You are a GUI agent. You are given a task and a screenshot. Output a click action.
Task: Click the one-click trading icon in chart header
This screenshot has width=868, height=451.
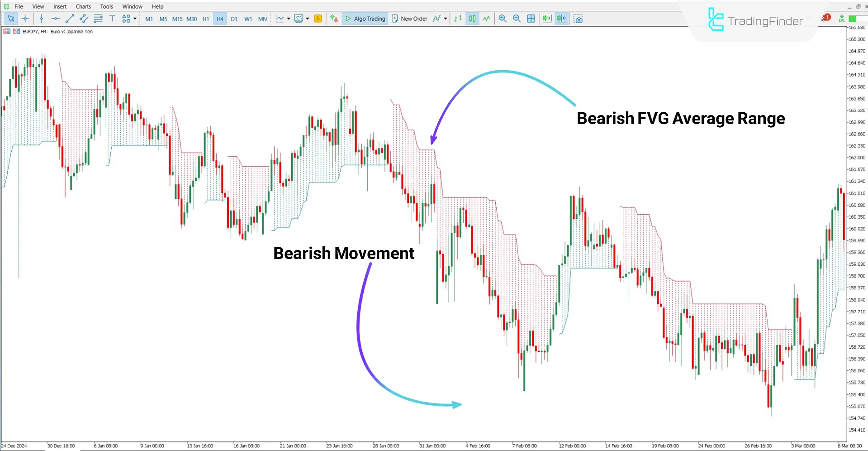tap(17, 31)
